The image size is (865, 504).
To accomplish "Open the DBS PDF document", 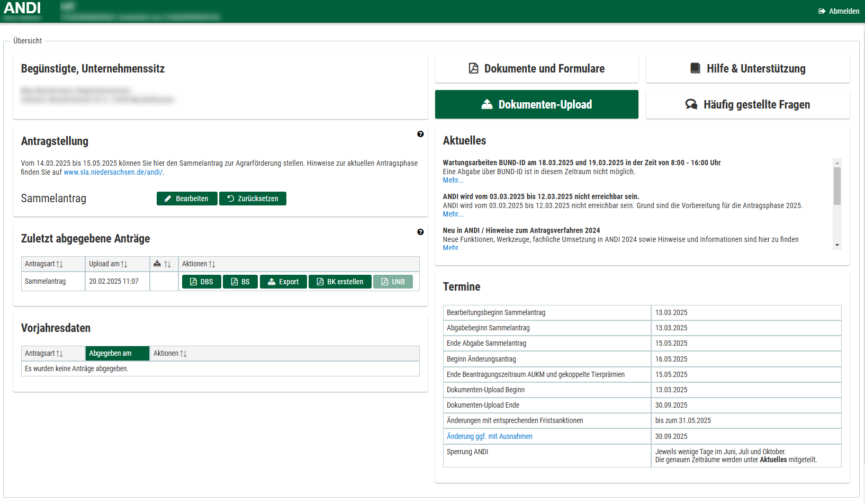I will (x=201, y=282).
